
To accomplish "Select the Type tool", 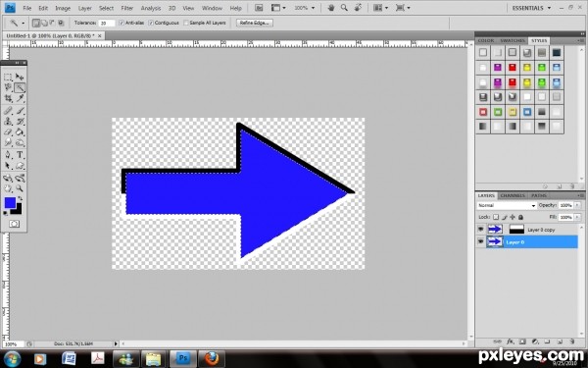I will coord(20,155).
